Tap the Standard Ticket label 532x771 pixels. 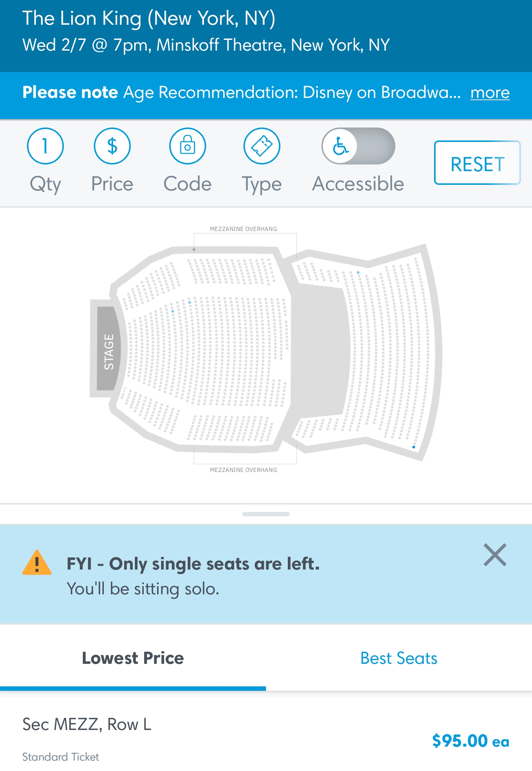pyautogui.click(x=61, y=757)
